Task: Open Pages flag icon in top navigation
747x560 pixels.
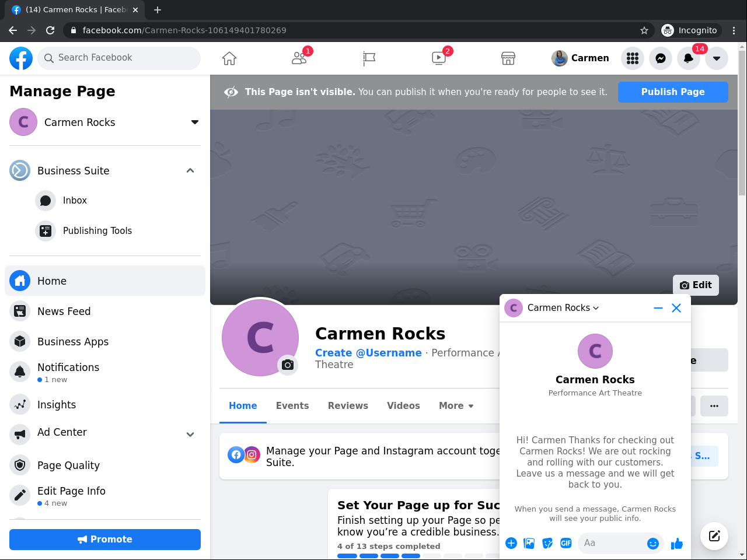Action: point(369,58)
